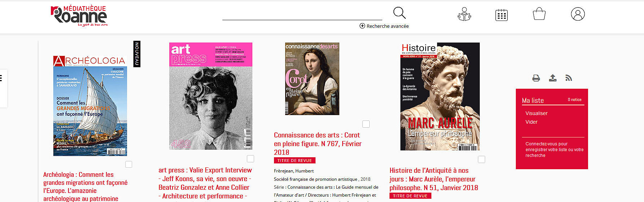
Task: Select the Connaissance des arts checkbox
Action: (366, 124)
